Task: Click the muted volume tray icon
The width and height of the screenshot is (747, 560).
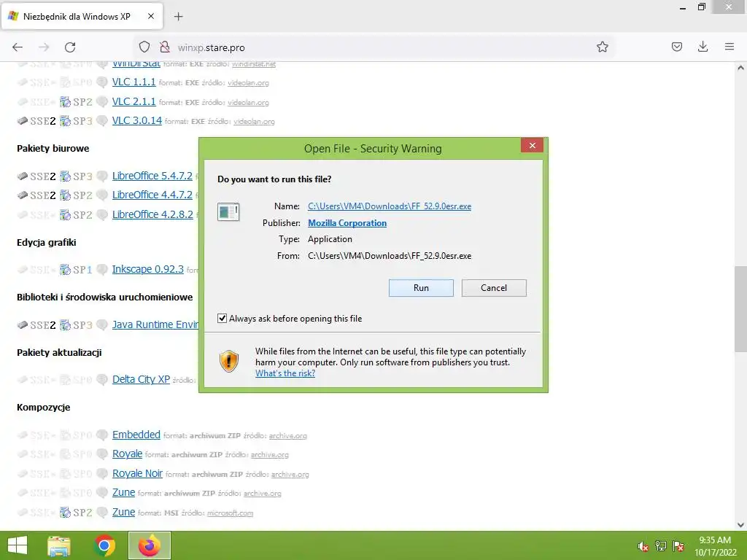Action: [x=643, y=546]
